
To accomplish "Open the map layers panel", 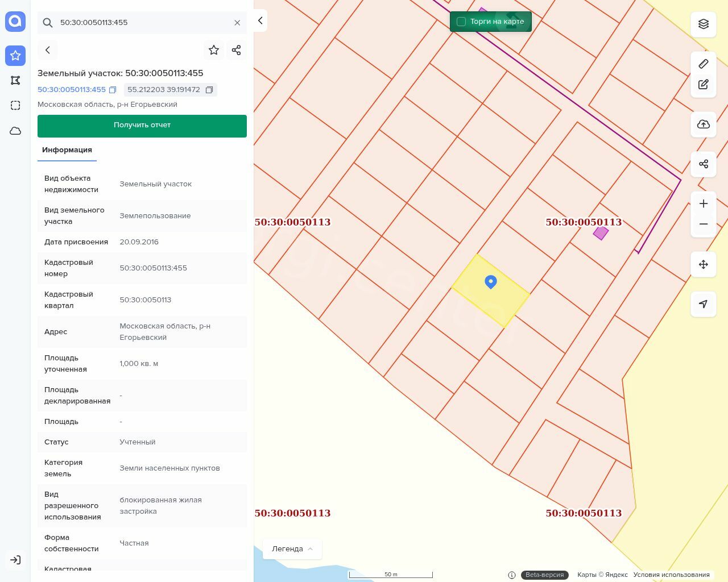I will click(704, 24).
